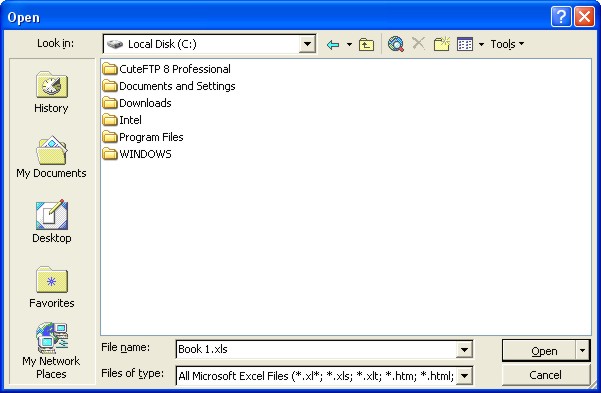
Task: Select the 'WINDOWS' folder name
Action: pyautogui.click(x=145, y=154)
